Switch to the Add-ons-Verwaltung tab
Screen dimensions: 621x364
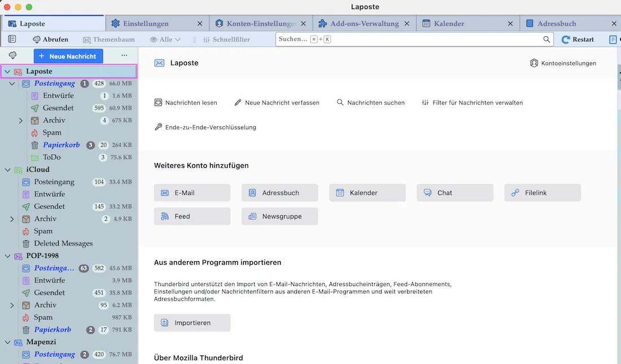(364, 23)
